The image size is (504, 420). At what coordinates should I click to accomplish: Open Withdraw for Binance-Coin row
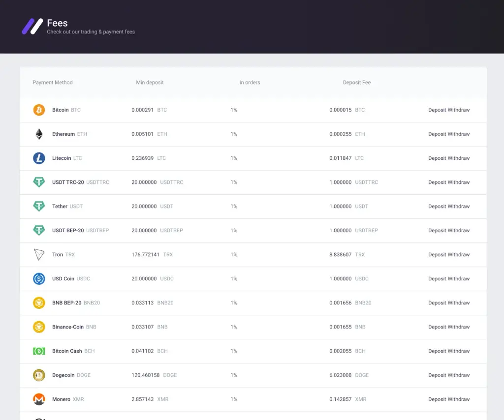point(458,327)
